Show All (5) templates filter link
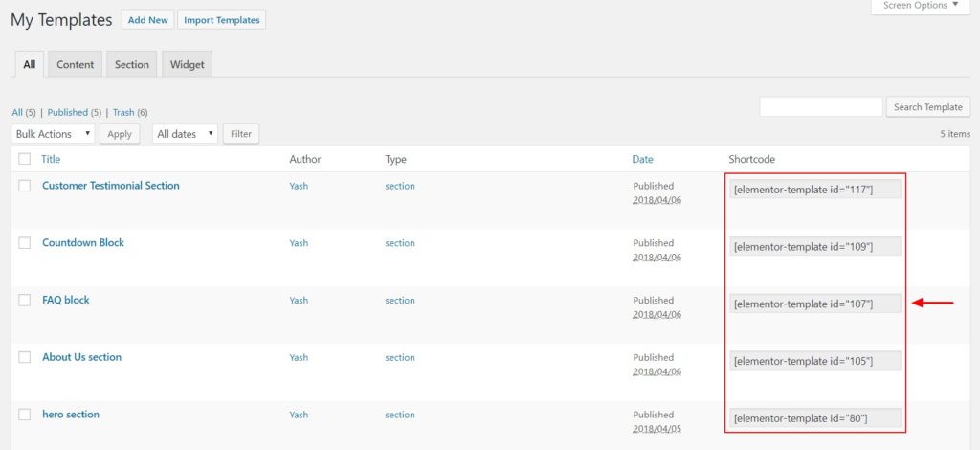Screen dimensions: 980x450 coord(24,113)
